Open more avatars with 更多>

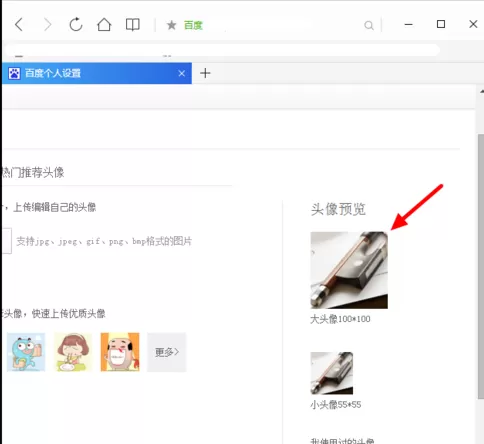(167, 352)
